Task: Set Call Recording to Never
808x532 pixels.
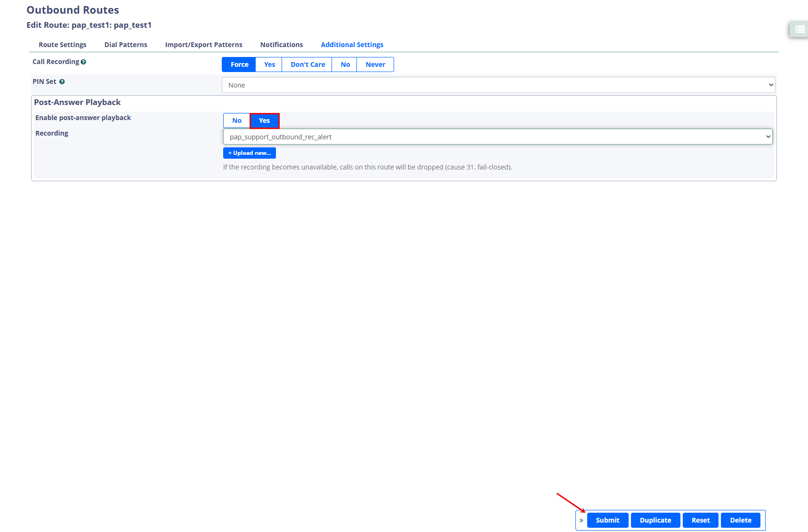Action: coord(375,64)
